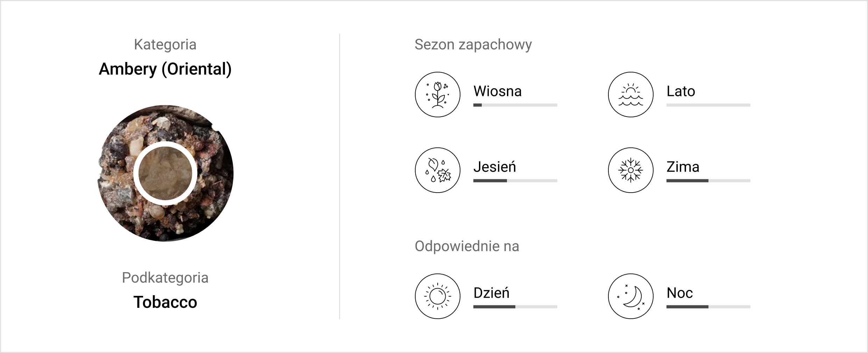Click the Noc moon icon
Viewport: 868px width, 353px height.
[630, 296]
